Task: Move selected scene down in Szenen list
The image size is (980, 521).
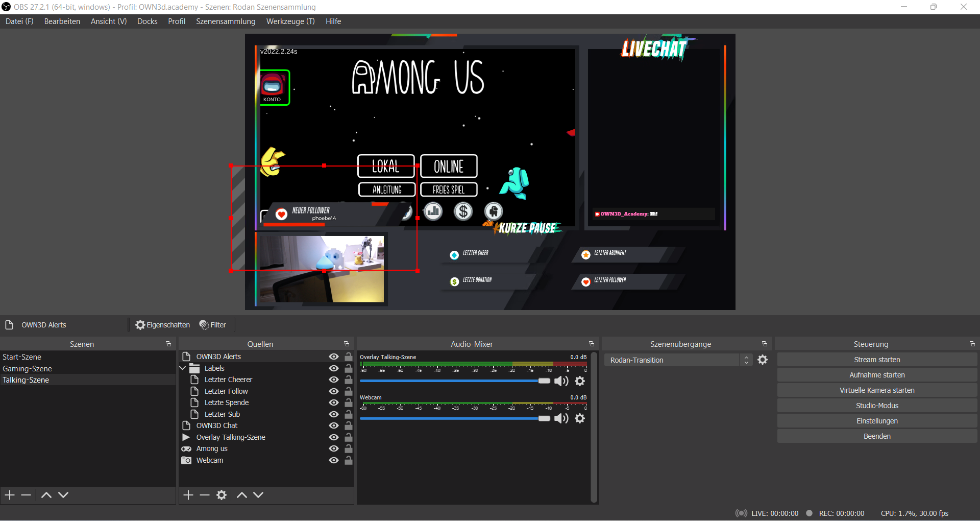Action: pyautogui.click(x=63, y=495)
